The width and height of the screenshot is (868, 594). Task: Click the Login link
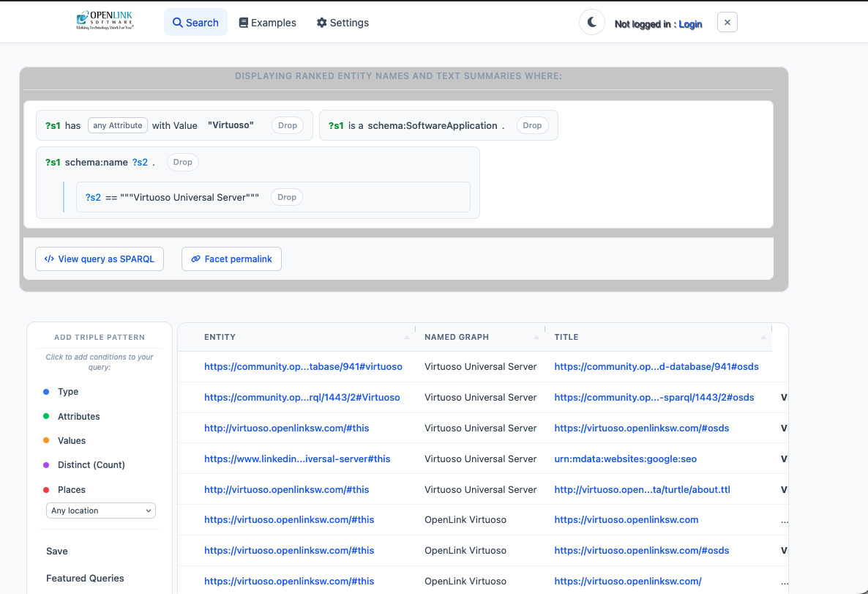[690, 24]
